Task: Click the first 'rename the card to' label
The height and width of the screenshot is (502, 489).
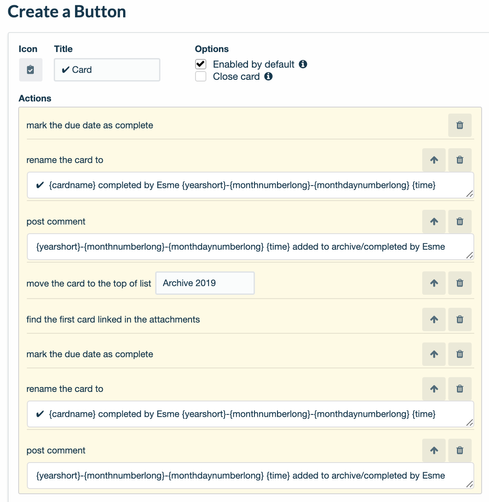Action: click(65, 160)
